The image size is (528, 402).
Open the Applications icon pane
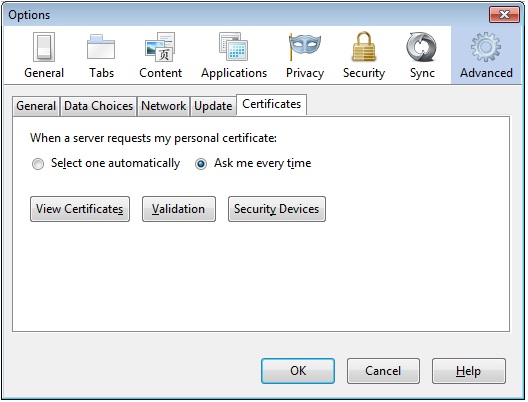pos(234,56)
